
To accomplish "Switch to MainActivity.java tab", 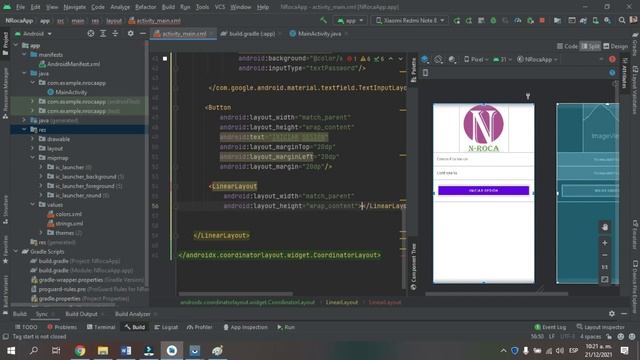I will [x=318, y=34].
